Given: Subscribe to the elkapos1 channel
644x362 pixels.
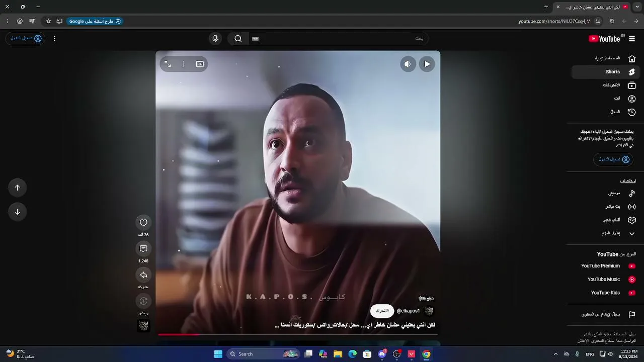Looking at the screenshot, I should pyautogui.click(x=382, y=311).
